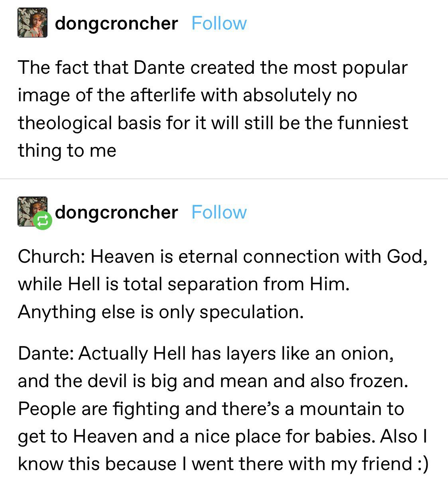The width and height of the screenshot is (448, 486).
Task: Follow dongcroncher from the top post
Action: point(219,23)
